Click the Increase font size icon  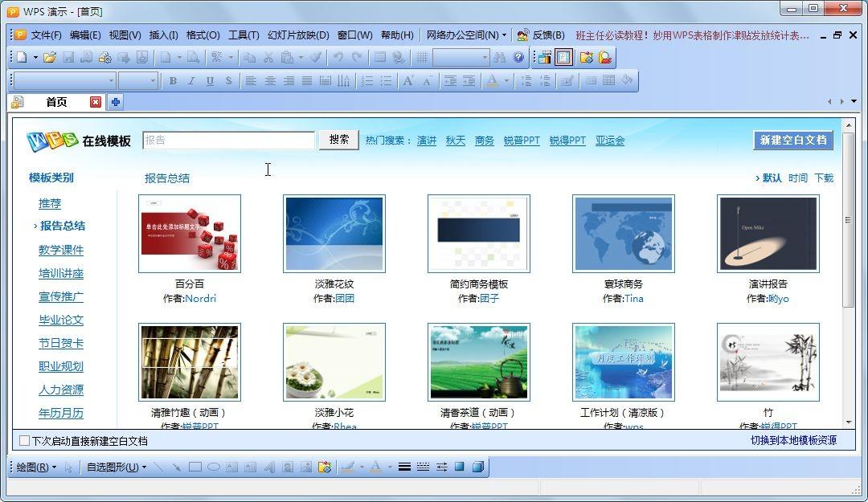click(408, 81)
